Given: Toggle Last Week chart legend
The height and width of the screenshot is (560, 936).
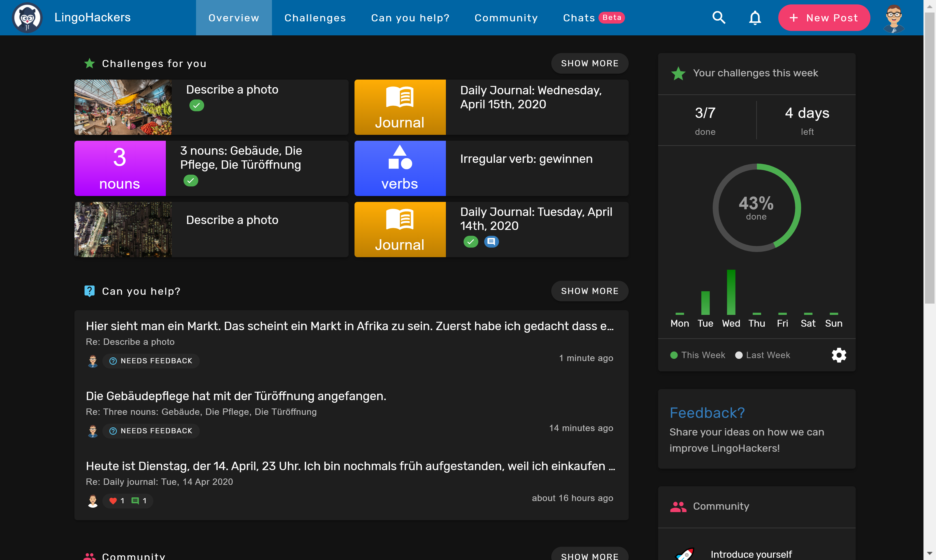Looking at the screenshot, I should point(762,355).
